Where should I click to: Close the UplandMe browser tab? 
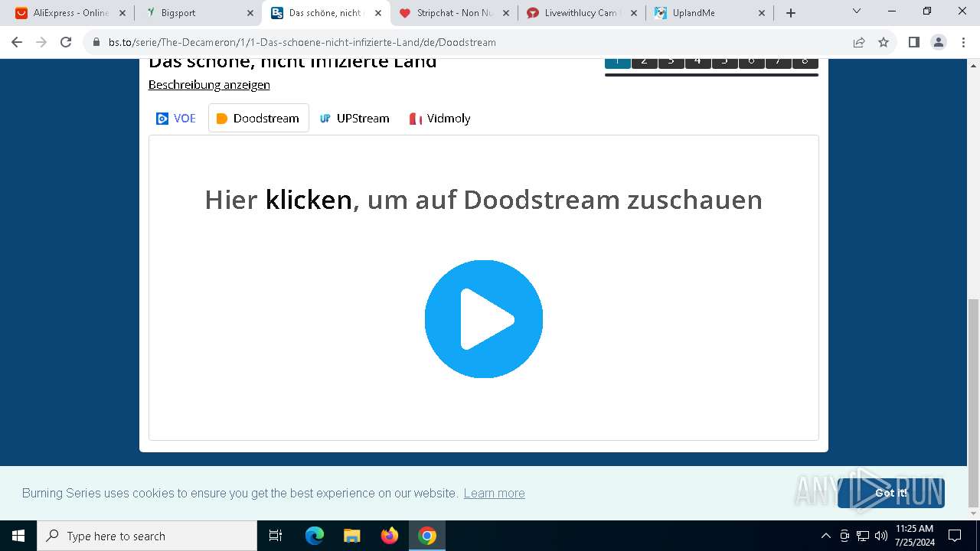click(x=762, y=13)
